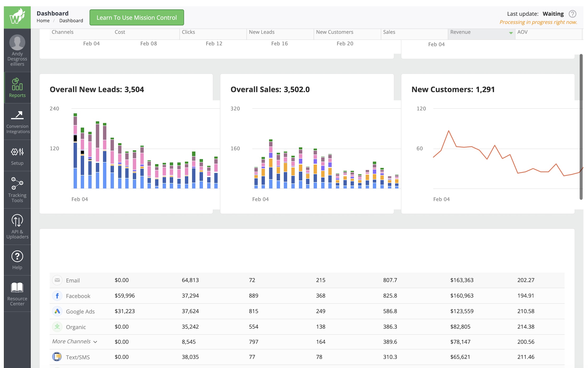This screenshot has height=368, width=588.
Task: Click the Wicked Reports logo icon
Action: 17,17
